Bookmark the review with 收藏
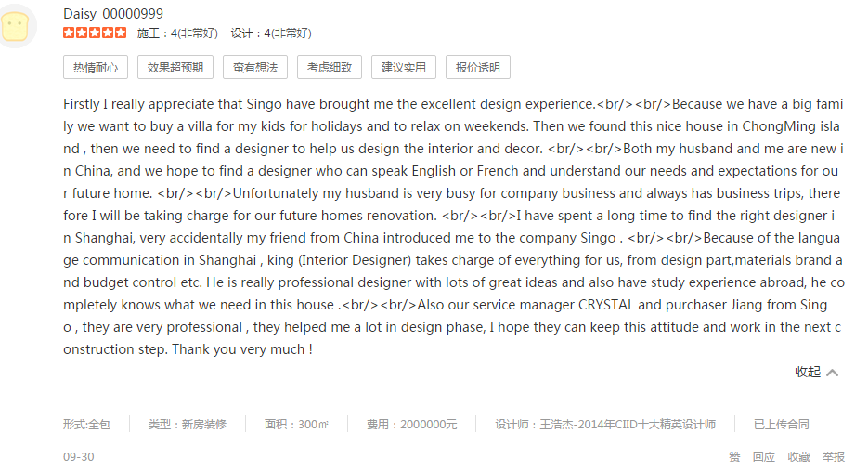The width and height of the screenshot is (868, 473). coord(798,456)
